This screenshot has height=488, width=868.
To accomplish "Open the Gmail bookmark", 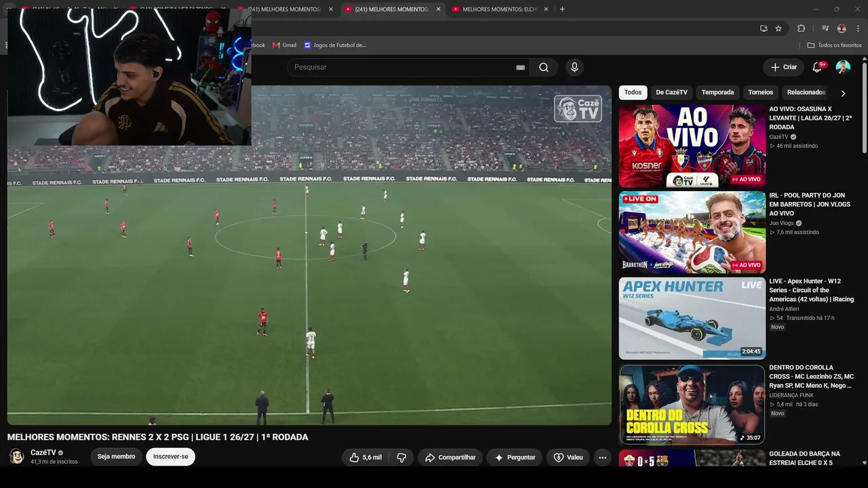I will [284, 45].
